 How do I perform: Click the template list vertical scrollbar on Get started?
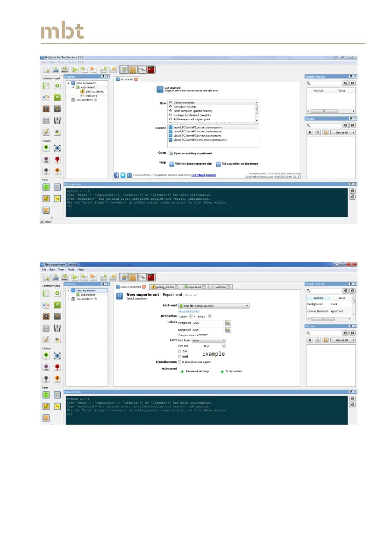point(257,111)
